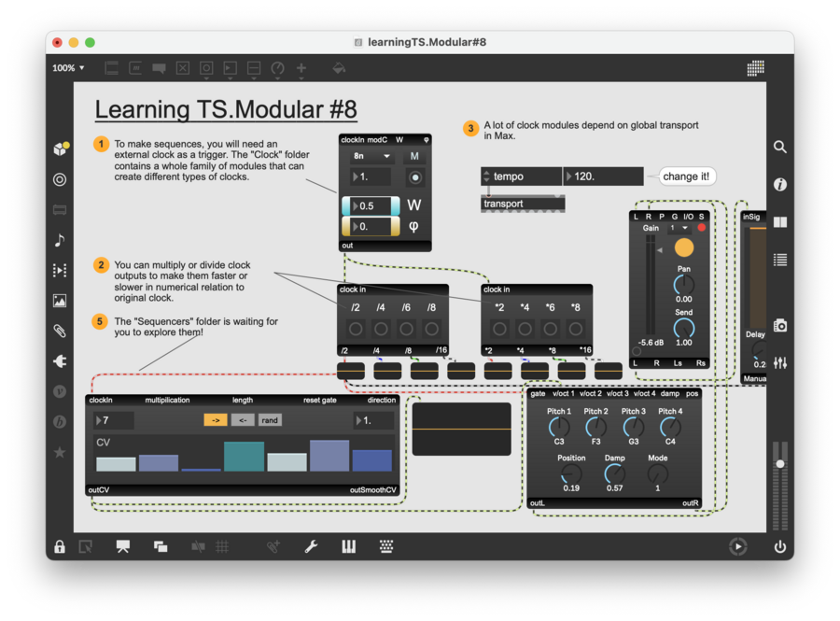Click the main volume slider in the right sidebar

(779, 464)
